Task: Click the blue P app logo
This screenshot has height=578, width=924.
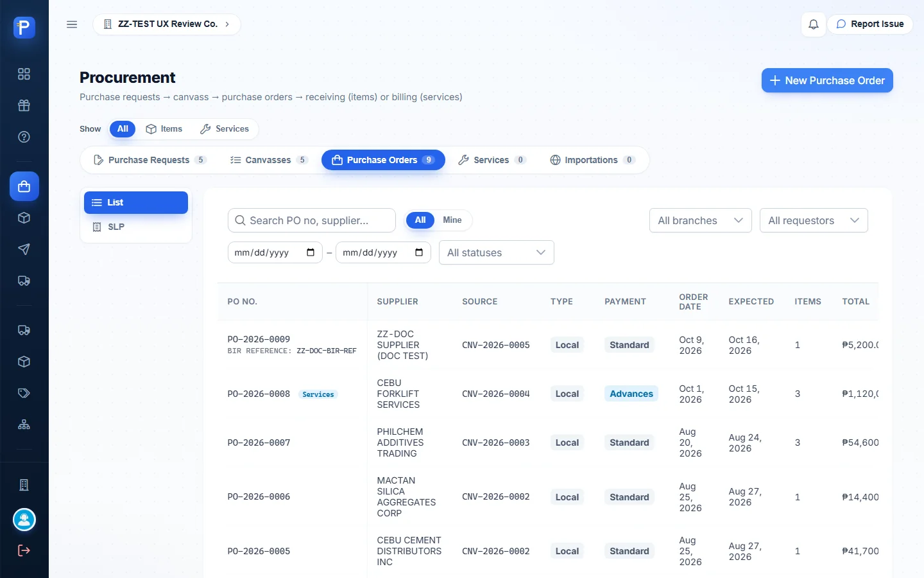Action: tap(24, 28)
